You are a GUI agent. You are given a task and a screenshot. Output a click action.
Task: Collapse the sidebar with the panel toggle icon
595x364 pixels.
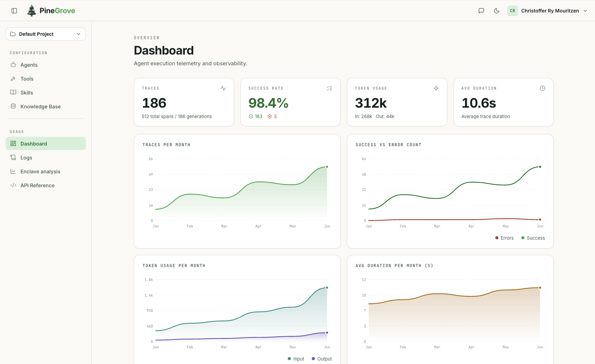[x=14, y=11]
